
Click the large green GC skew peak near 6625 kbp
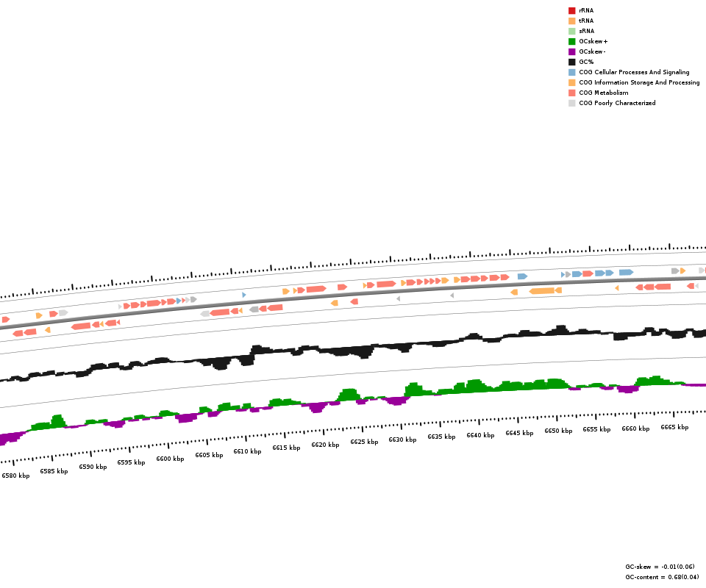[x=348, y=395]
